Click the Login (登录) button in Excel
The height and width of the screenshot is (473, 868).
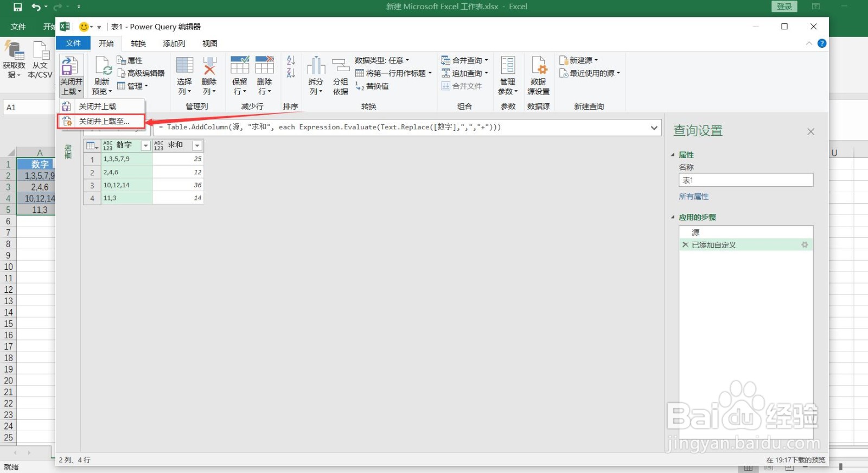(x=784, y=7)
